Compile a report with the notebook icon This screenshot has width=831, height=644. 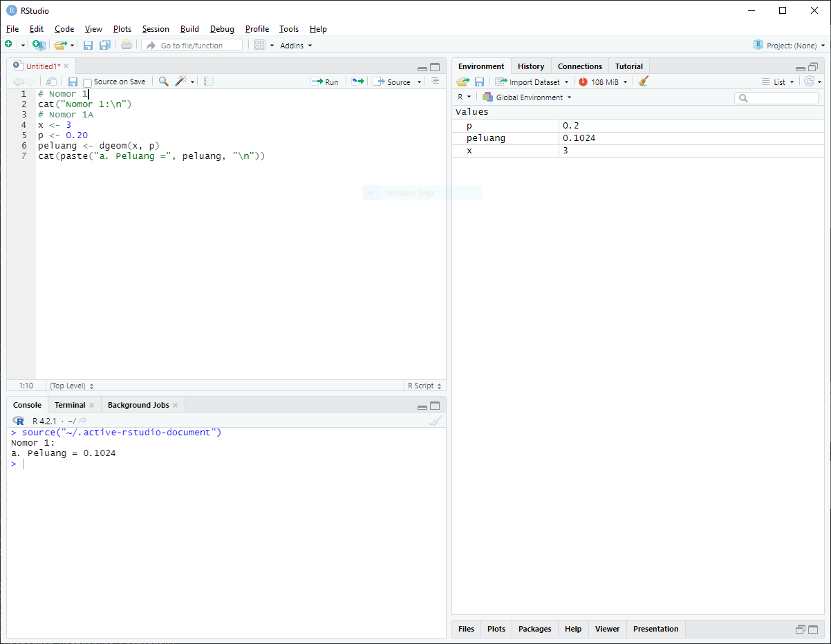209,82
